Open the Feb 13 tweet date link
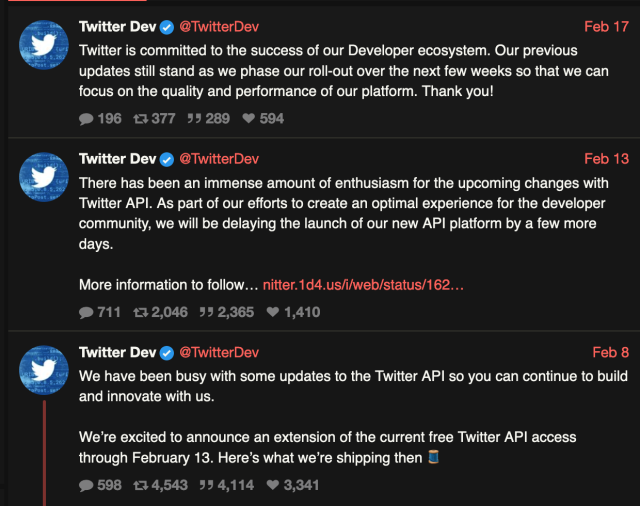The image size is (640, 506). coord(606,159)
